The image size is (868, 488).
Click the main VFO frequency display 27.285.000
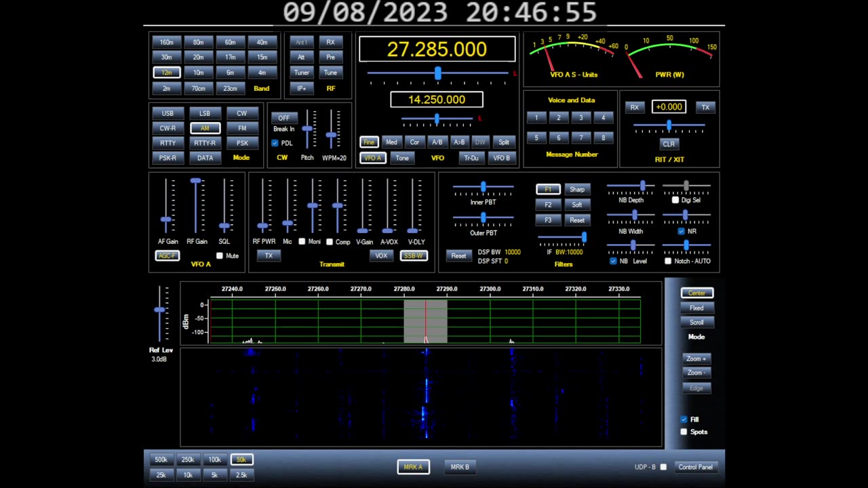[437, 49]
